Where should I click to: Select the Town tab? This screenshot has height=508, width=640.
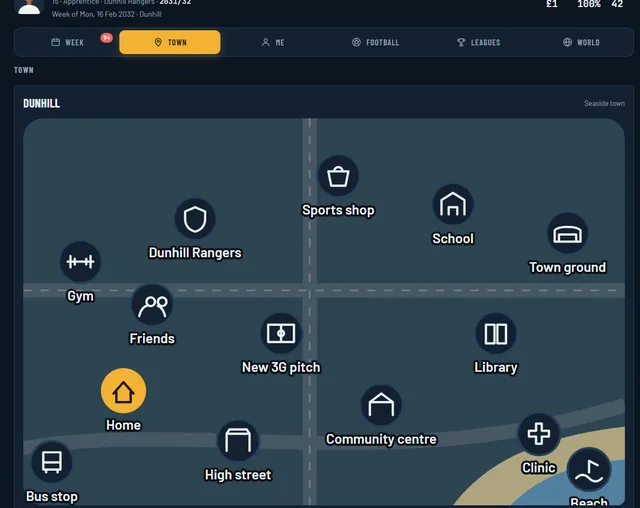170,42
